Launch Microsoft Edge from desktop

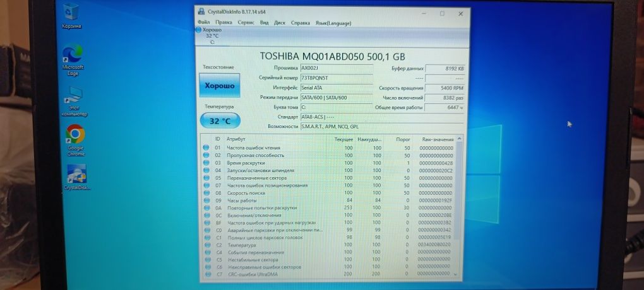73,60
